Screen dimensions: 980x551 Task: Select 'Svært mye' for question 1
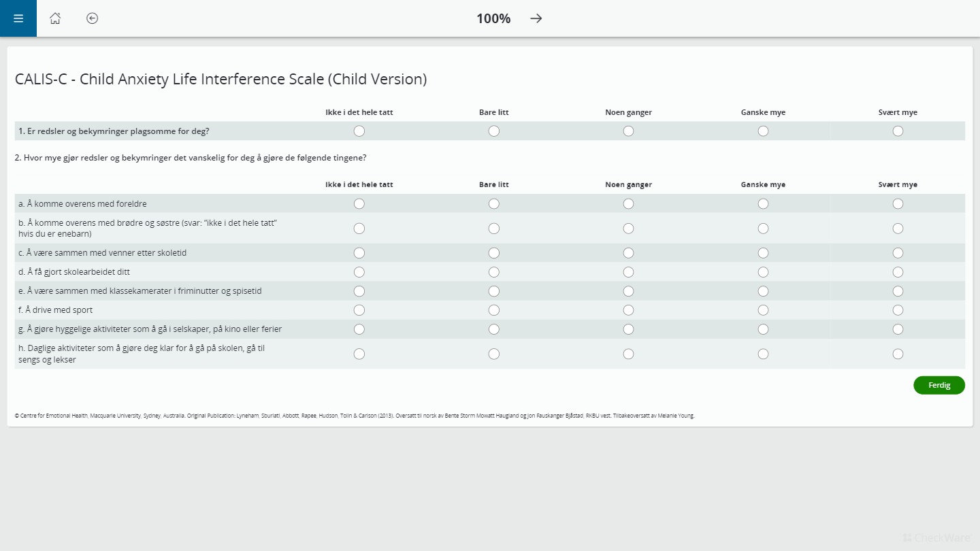click(898, 131)
